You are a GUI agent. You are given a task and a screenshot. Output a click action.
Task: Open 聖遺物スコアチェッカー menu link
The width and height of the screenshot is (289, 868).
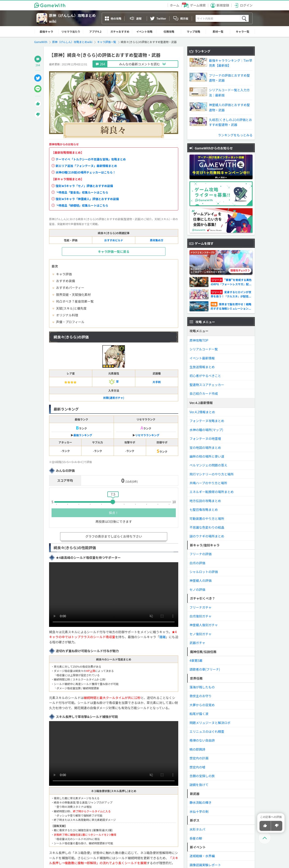[x=207, y=385]
